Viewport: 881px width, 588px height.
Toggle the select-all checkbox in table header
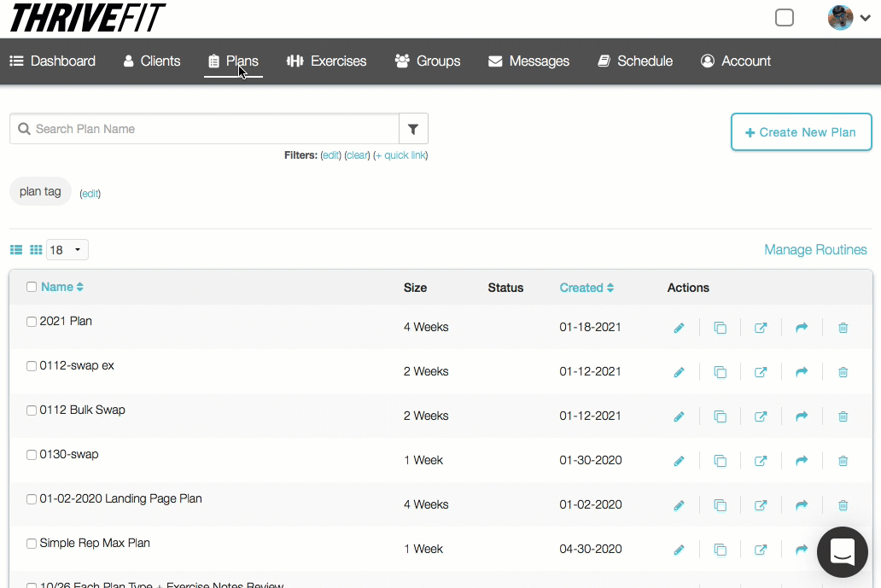point(32,287)
